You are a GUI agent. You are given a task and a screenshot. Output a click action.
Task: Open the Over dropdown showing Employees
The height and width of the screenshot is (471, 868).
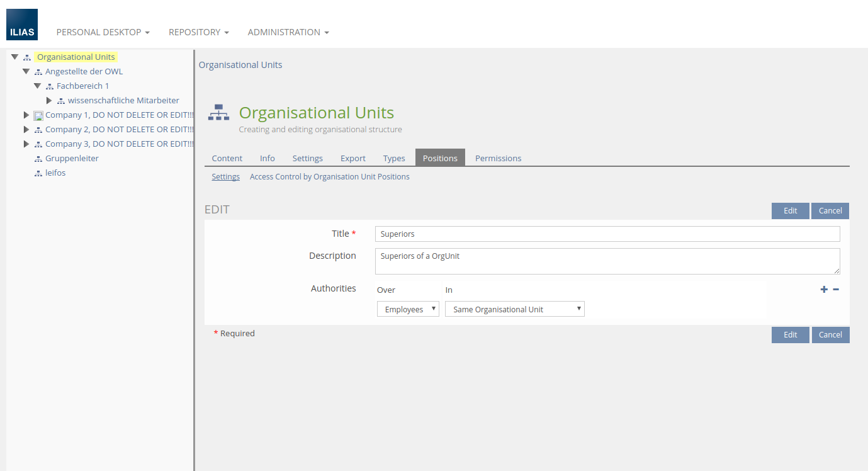(x=408, y=309)
